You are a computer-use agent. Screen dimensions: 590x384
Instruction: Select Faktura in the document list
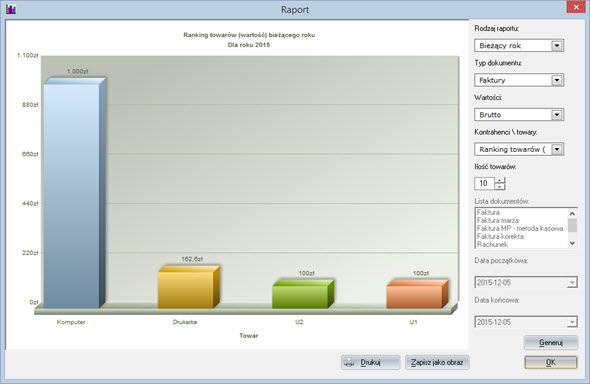[488, 212]
